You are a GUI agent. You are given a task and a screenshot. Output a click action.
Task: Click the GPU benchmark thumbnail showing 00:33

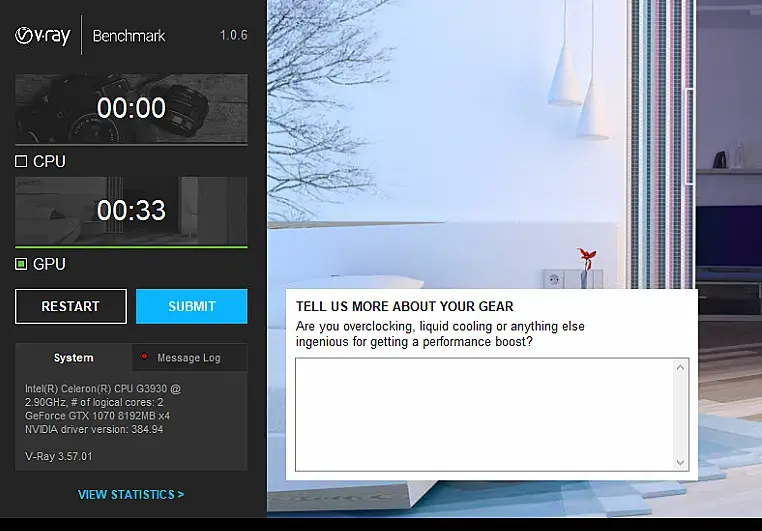coord(131,211)
